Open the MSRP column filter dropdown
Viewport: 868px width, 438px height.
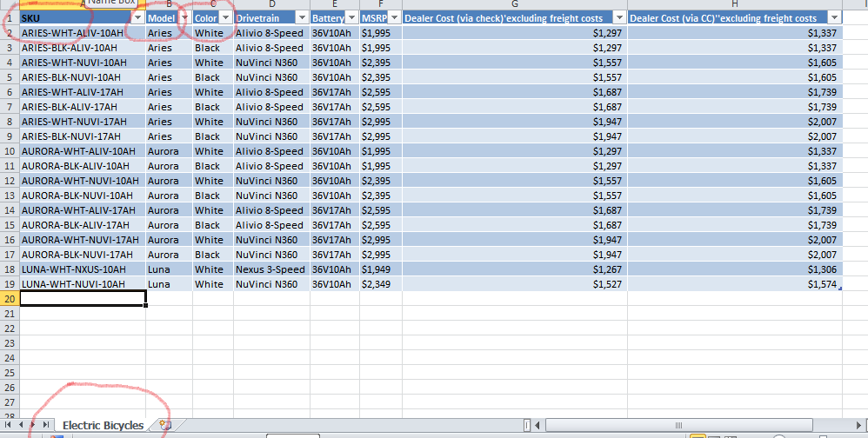[x=394, y=18]
